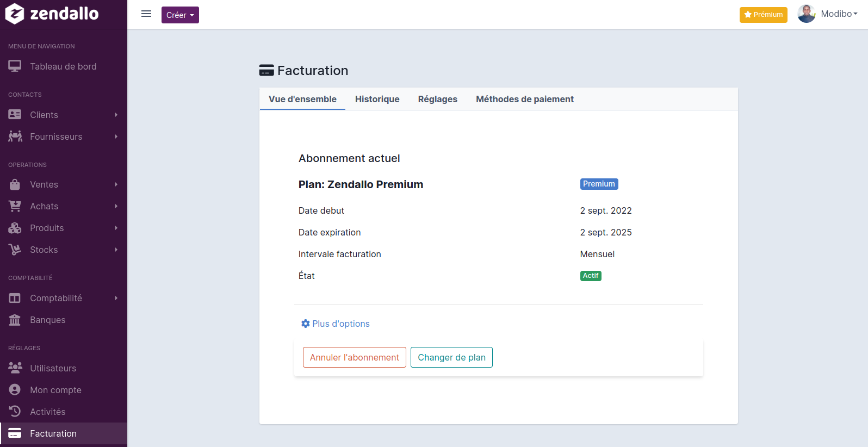Click the Plus d'options link

[336, 324]
